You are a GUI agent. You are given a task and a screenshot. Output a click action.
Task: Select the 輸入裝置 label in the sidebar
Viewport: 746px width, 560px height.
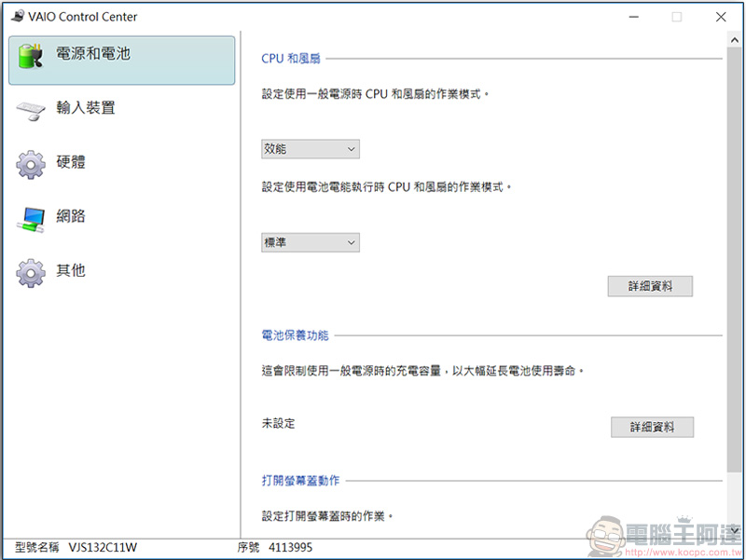(x=86, y=108)
